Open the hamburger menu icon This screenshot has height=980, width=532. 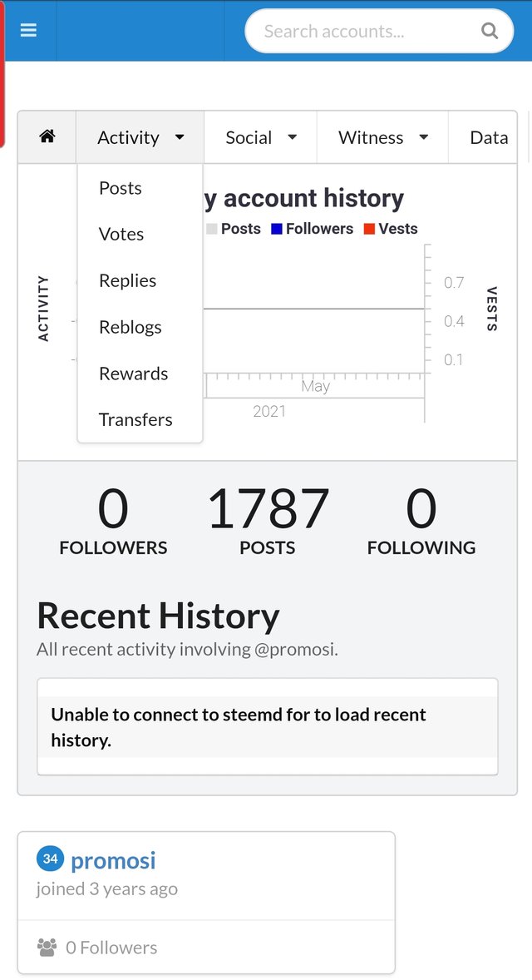click(x=28, y=31)
